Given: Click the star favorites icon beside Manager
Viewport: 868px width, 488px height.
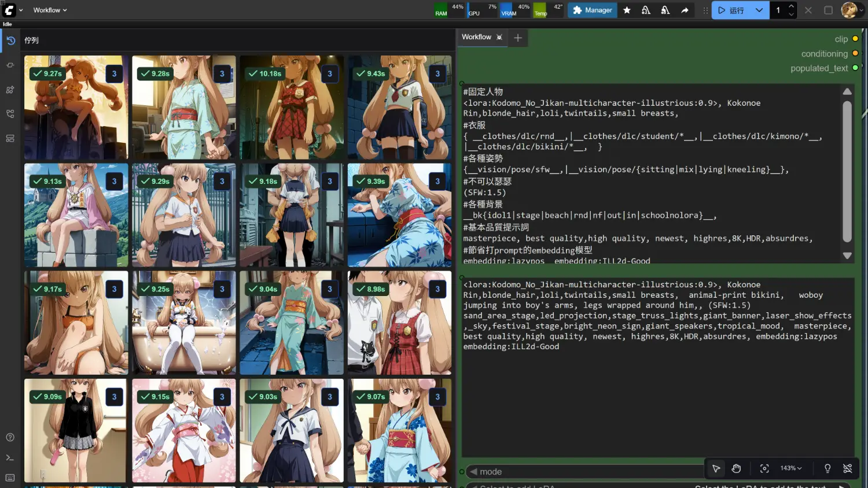Looking at the screenshot, I should (x=627, y=10).
